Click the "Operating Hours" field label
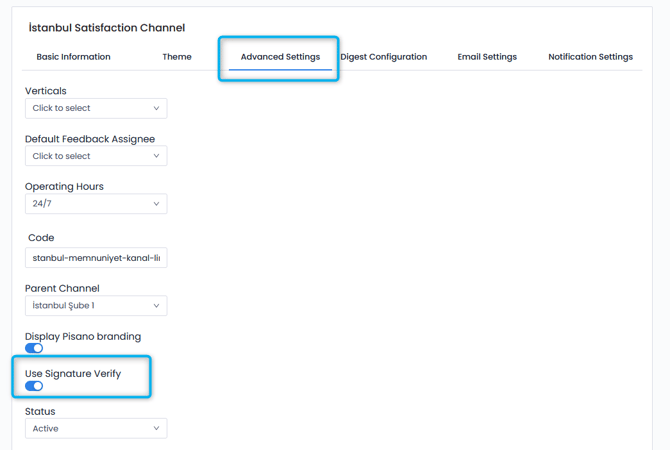Screen dimensions: 670x450 click(x=64, y=186)
